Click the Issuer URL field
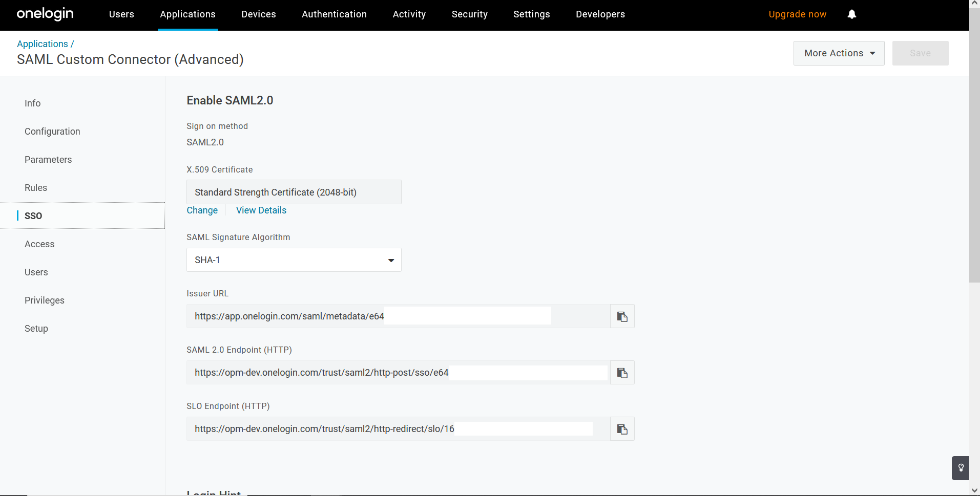The width and height of the screenshot is (980, 496). [399, 316]
